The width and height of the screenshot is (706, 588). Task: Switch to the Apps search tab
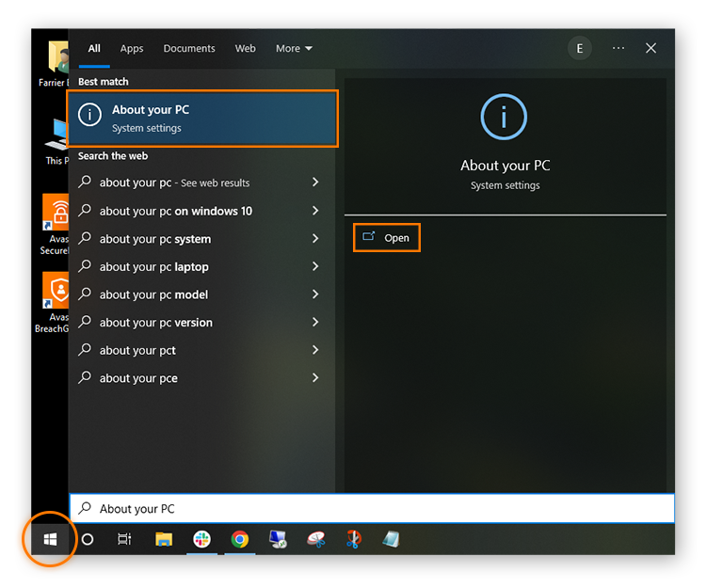pos(132,49)
